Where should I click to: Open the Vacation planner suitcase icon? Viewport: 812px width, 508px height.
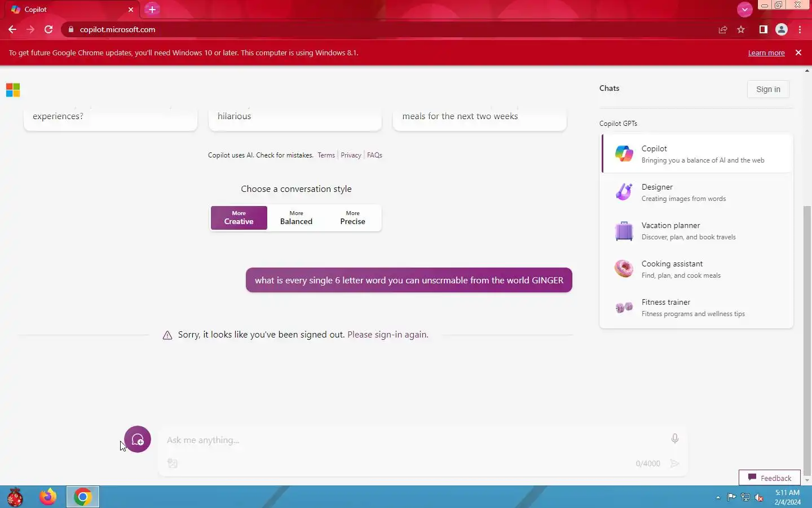click(624, 230)
